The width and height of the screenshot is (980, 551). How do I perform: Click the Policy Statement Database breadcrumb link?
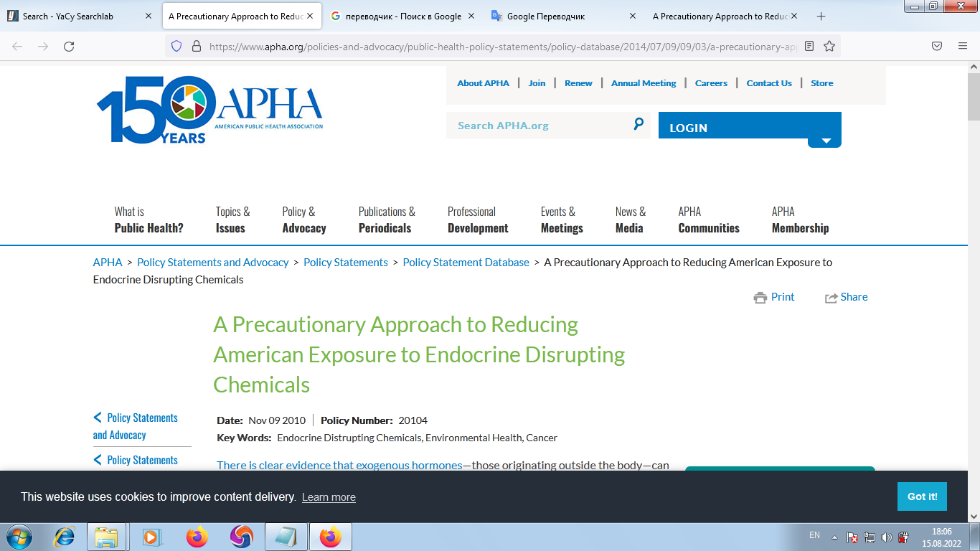(466, 263)
